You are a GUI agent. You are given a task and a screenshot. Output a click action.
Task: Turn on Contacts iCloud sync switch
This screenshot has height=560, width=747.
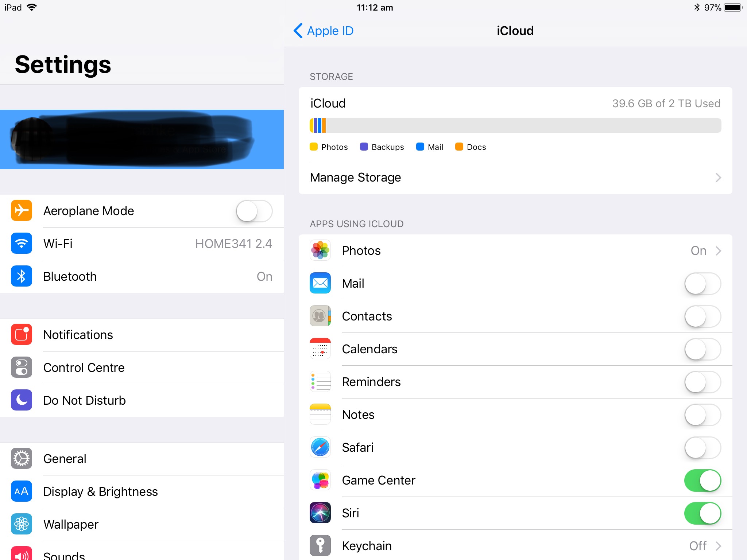(x=702, y=316)
